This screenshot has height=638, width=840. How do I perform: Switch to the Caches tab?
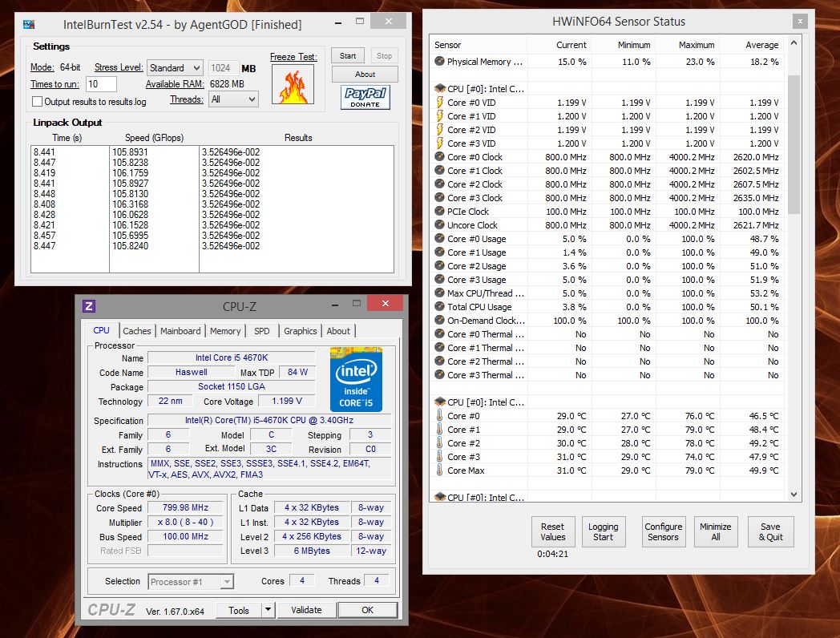136,331
